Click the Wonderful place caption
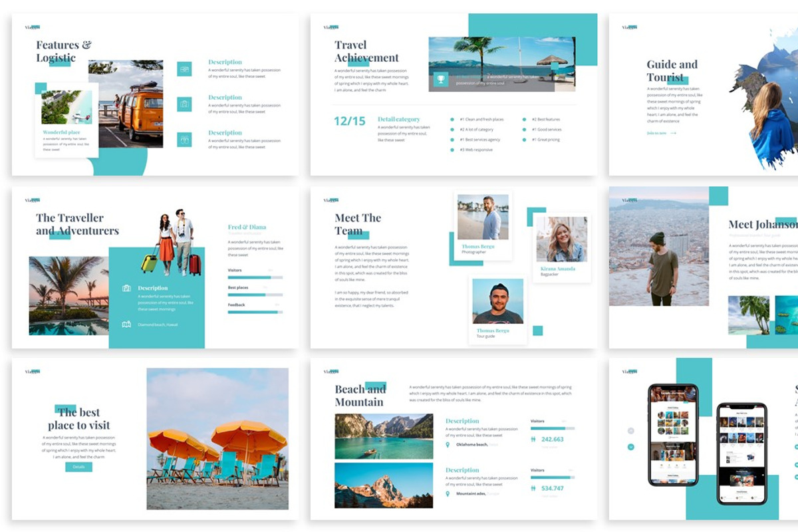This screenshot has height=532, width=798. (x=61, y=132)
